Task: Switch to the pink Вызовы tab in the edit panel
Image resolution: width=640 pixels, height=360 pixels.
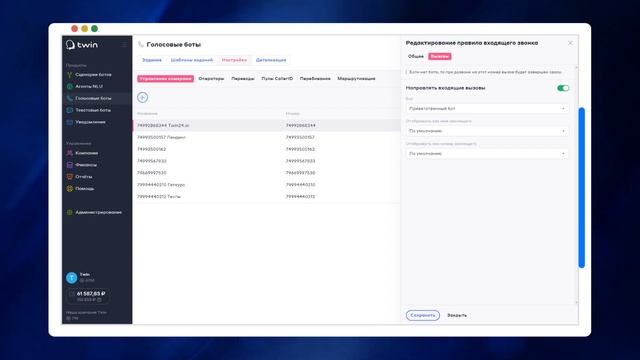Action: pyautogui.click(x=440, y=56)
